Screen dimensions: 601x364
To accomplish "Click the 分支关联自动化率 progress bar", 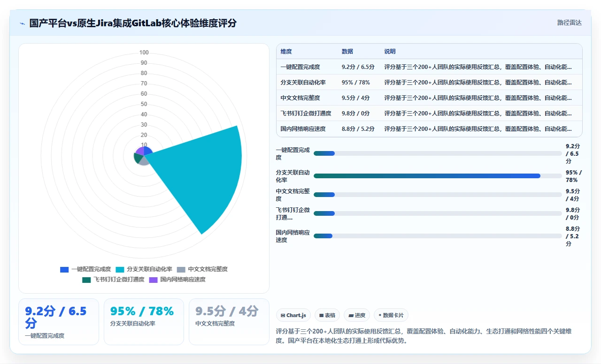I will coord(438,176).
